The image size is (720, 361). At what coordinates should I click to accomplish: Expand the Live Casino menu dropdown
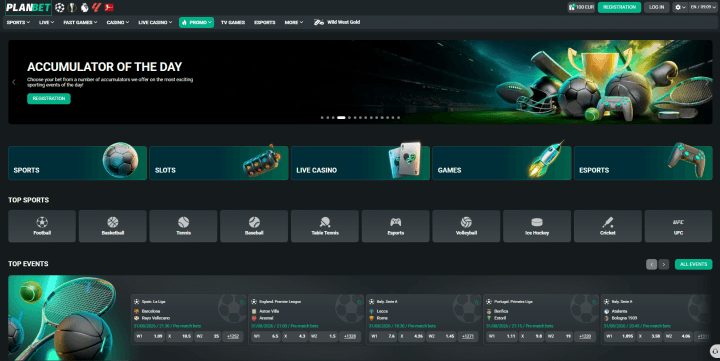click(x=155, y=22)
